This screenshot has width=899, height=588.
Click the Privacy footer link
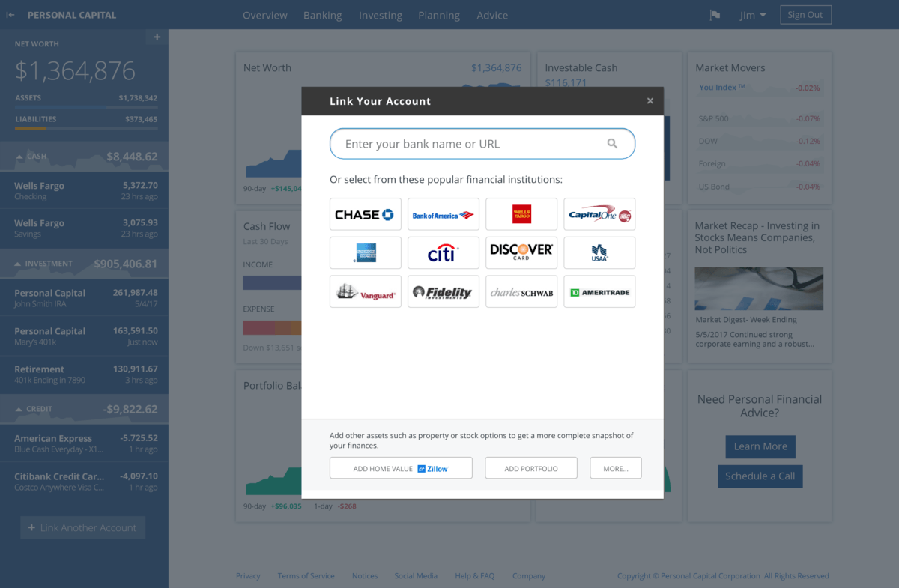(248, 576)
